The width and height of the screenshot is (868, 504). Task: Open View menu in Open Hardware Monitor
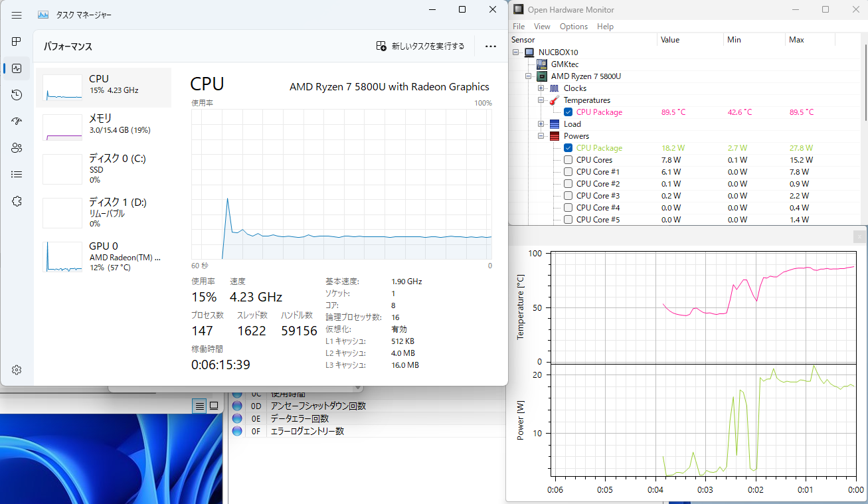542,27
